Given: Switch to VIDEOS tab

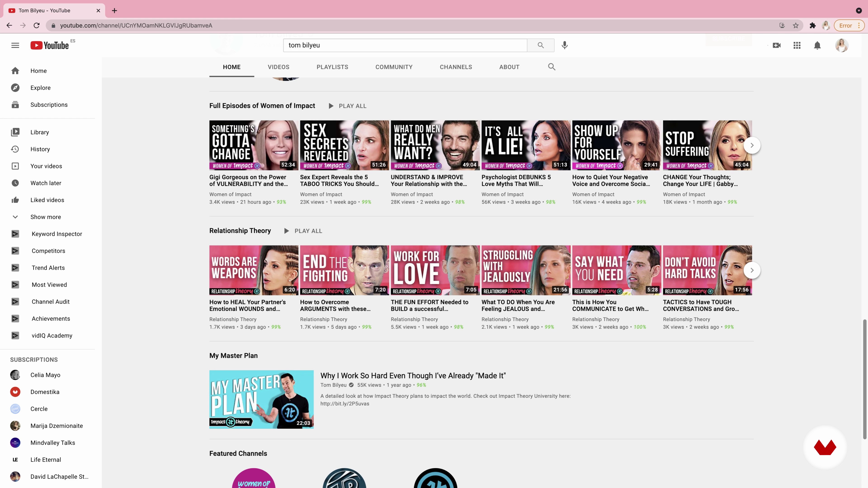Looking at the screenshot, I should point(278,67).
